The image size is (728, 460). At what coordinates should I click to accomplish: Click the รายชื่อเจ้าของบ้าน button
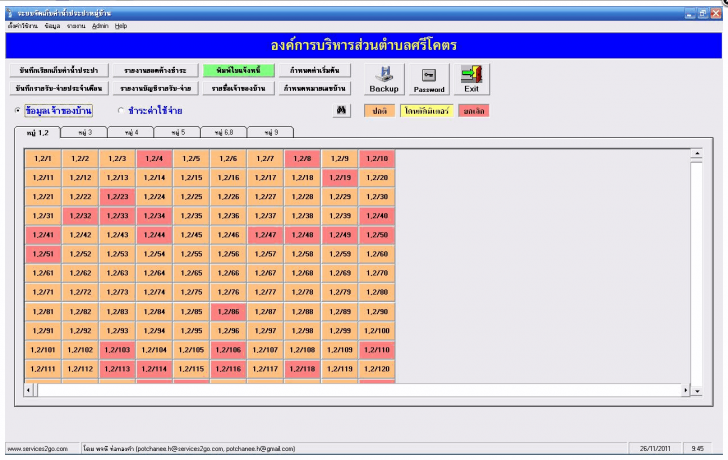point(239,88)
